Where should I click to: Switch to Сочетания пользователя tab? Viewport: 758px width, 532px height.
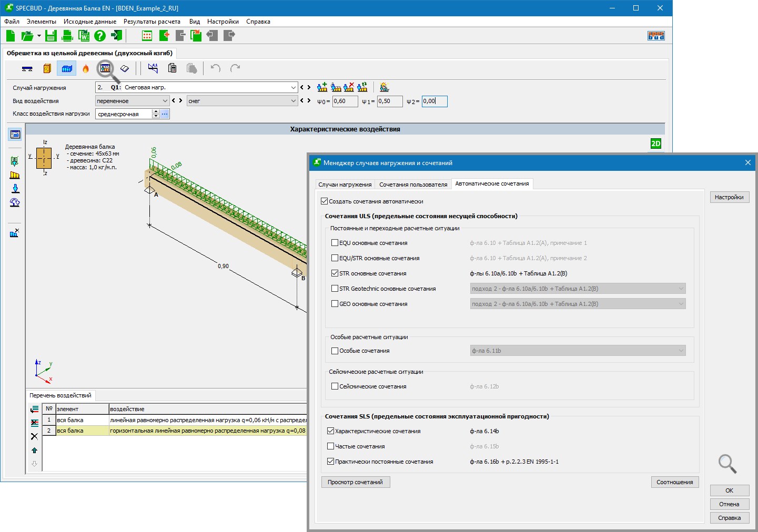pyautogui.click(x=413, y=185)
